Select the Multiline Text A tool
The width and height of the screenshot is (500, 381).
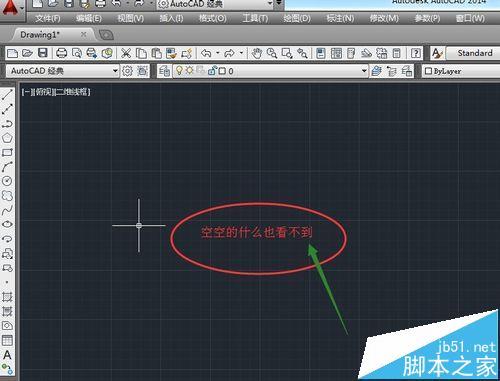point(7,355)
